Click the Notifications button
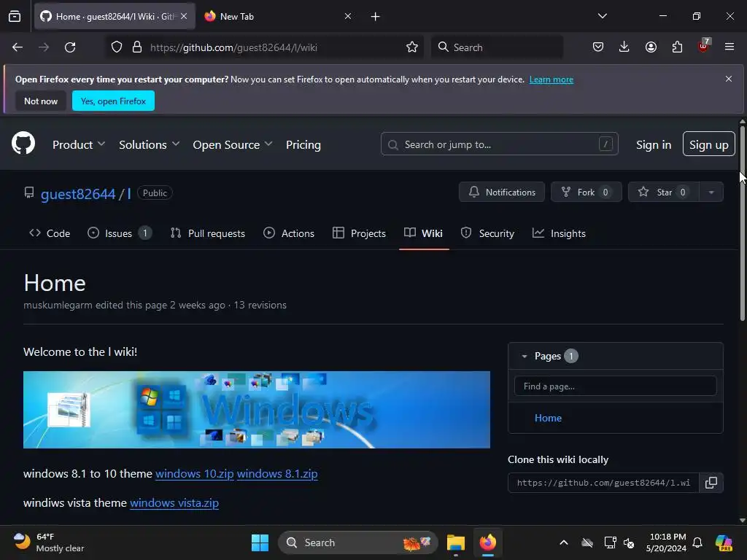Viewport: 747px width, 560px height. (502, 192)
